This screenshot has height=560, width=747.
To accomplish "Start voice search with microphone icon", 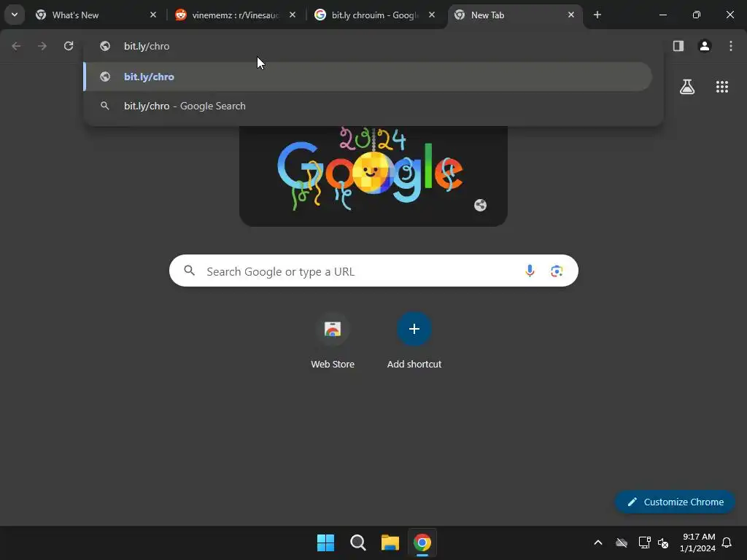I will click(x=530, y=271).
